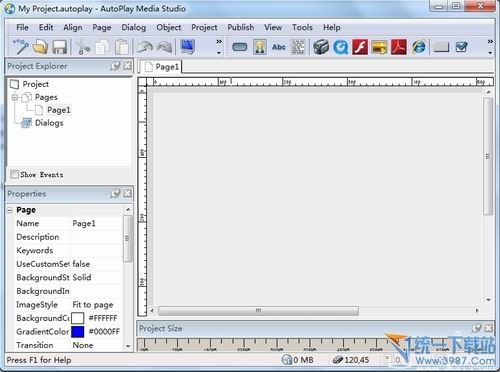Close the Properties panel
Image resolution: width=500 pixels, height=372 pixels.
tap(127, 193)
